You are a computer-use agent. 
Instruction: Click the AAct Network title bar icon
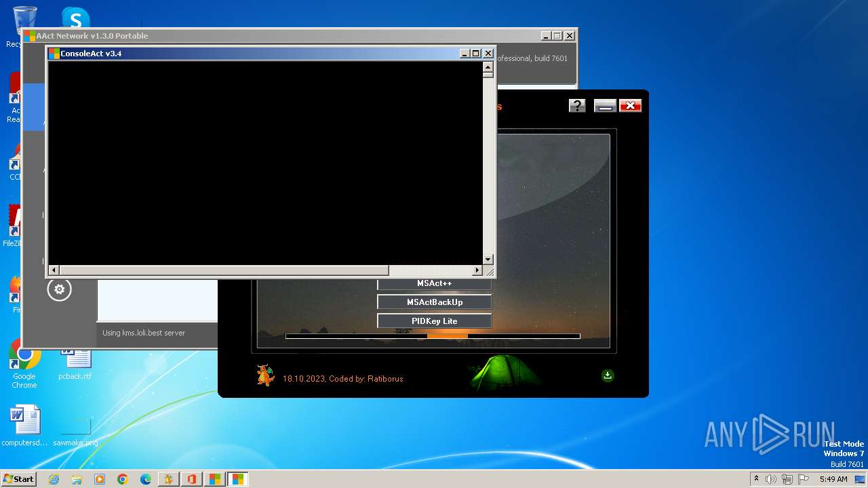point(30,36)
